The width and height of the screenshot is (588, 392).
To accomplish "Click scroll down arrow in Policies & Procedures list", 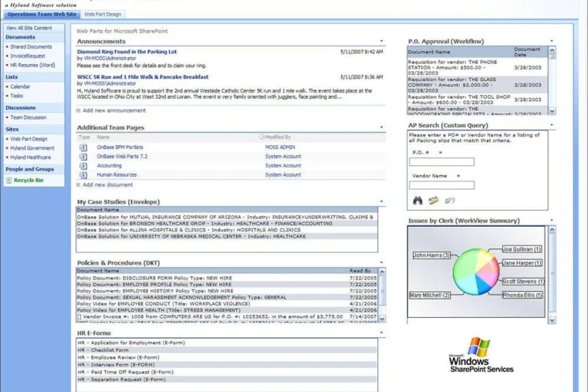I will click(382, 319).
